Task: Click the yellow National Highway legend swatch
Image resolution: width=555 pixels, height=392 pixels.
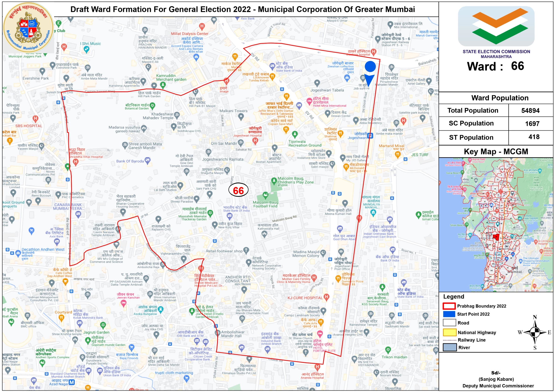Action: [449, 332]
